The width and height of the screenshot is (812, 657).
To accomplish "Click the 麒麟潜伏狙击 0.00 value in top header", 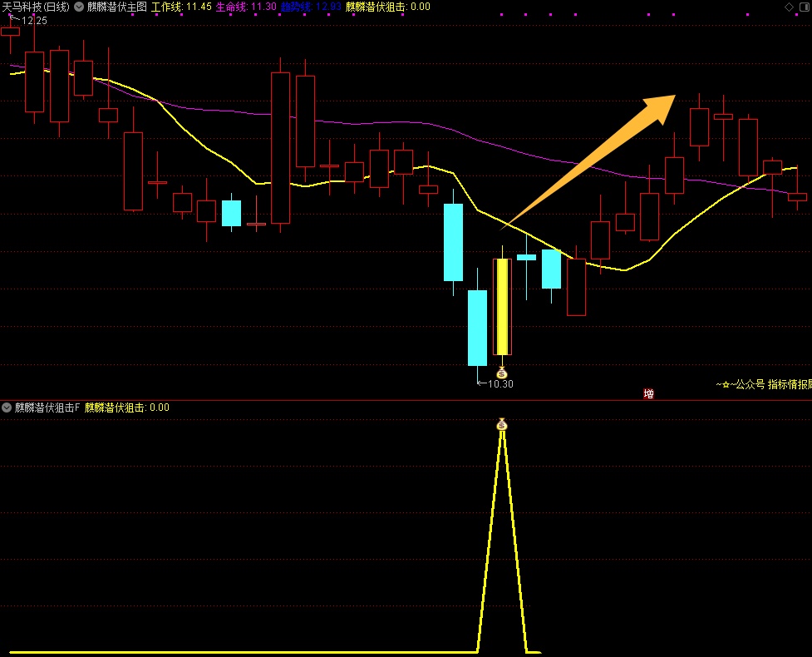I will pos(388,7).
